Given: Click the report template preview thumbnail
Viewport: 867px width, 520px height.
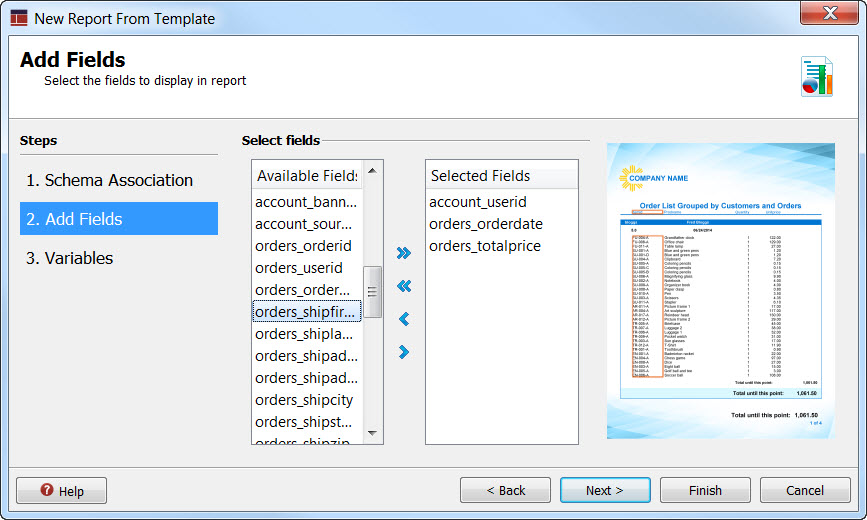Looking at the screenshot, I should click(x=720, y=290).
